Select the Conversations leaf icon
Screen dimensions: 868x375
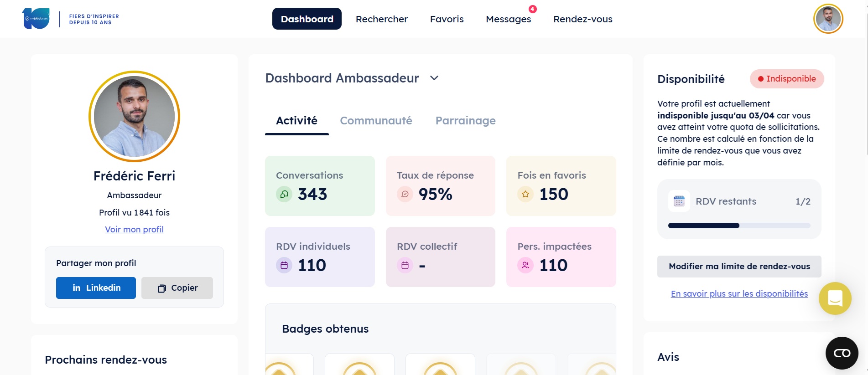point(284,194)
